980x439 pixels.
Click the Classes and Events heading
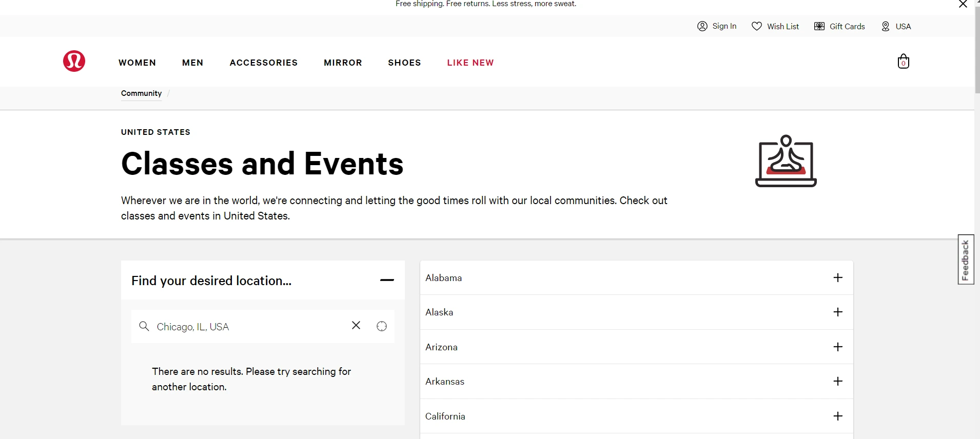point(262,164)
